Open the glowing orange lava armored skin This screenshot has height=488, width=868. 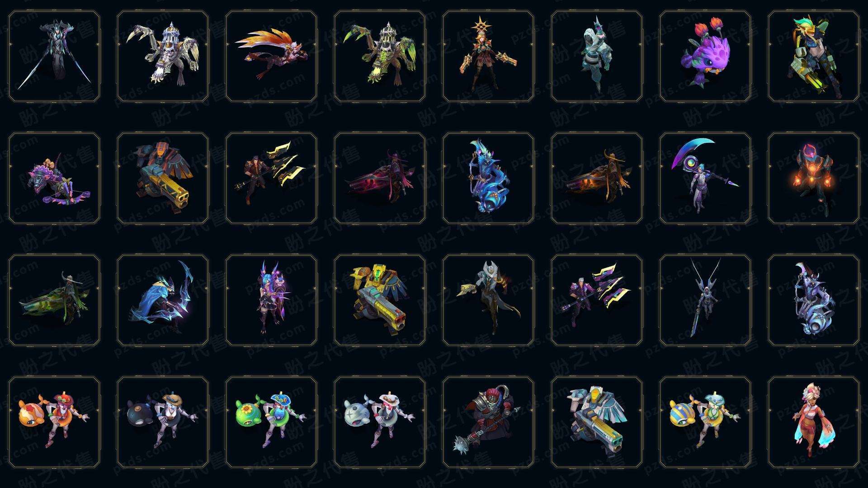[x=814, y=178]
